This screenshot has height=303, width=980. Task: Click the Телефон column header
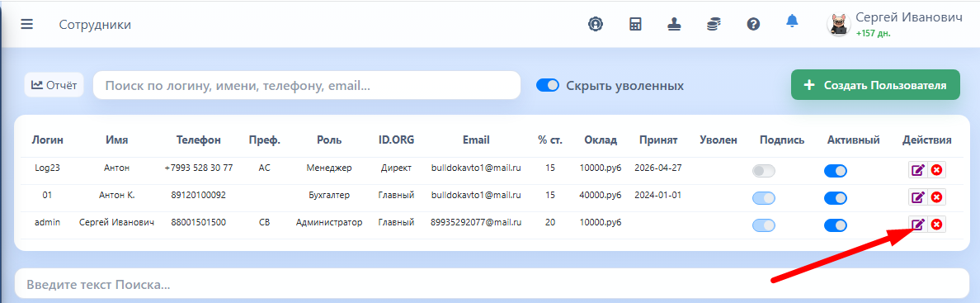pos(199,140)
